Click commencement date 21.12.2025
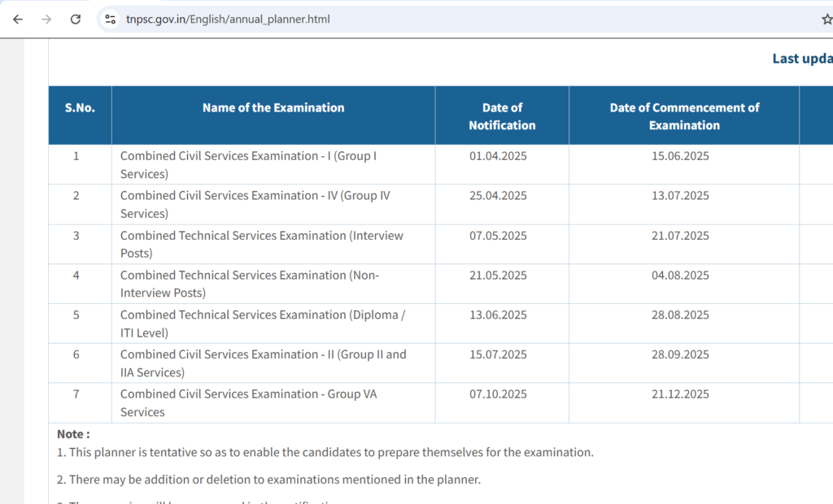Image resolution: width=833 pixels, height=504 pixels. [680, 394]
